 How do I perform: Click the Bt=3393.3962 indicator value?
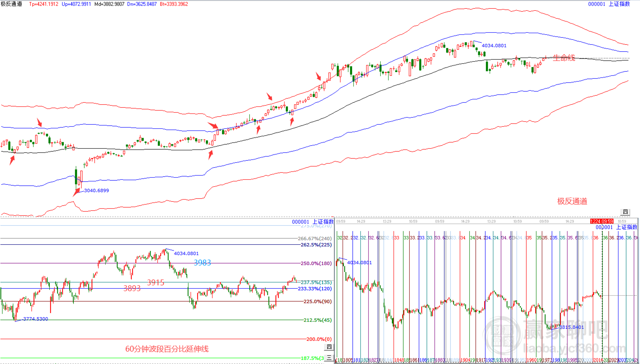pos(174,4)
